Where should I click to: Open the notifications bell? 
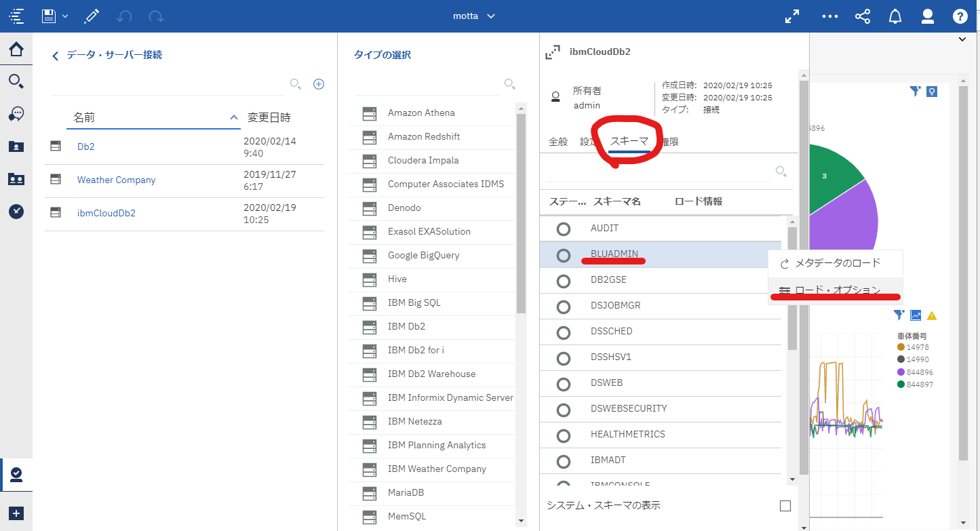point(895,16)
